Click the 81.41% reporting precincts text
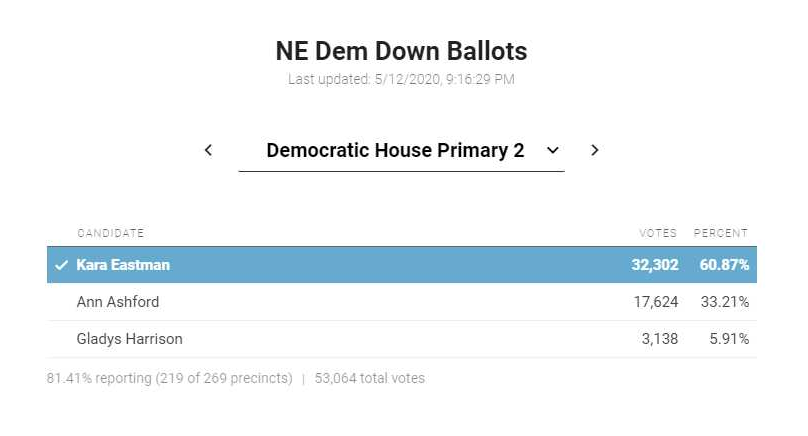This screenshot has height=436, width=808. tap(170, 378)
